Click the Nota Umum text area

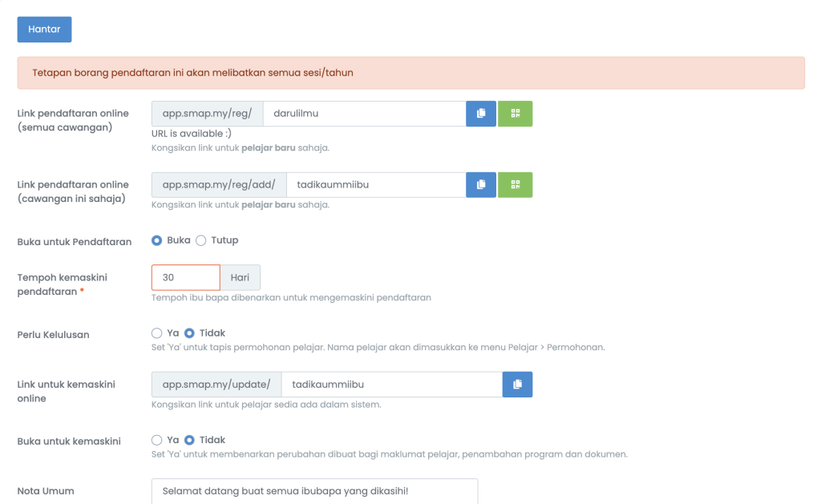point(314,490)
